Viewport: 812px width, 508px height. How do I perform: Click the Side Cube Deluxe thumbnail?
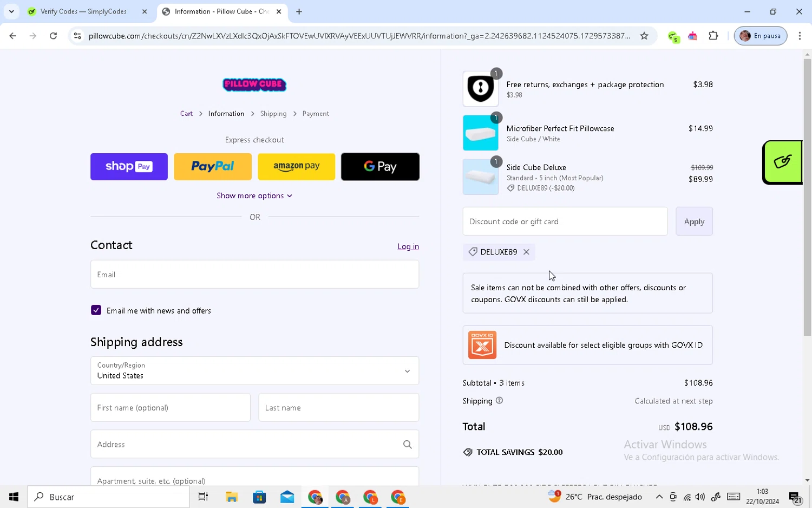pyautogui.click(x=481, y=177)
